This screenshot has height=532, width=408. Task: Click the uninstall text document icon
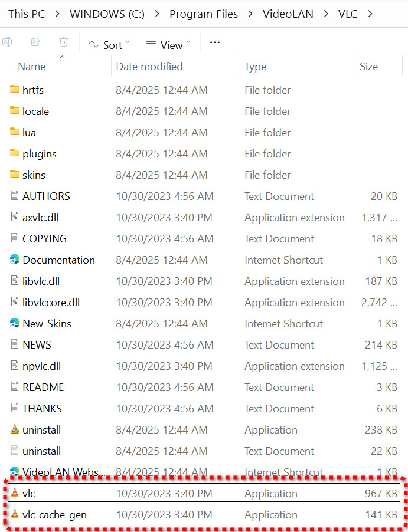click(15, 451)
